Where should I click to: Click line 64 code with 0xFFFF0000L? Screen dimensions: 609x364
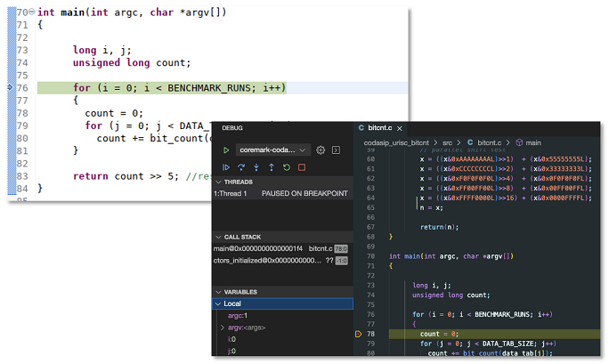[506, 198]
